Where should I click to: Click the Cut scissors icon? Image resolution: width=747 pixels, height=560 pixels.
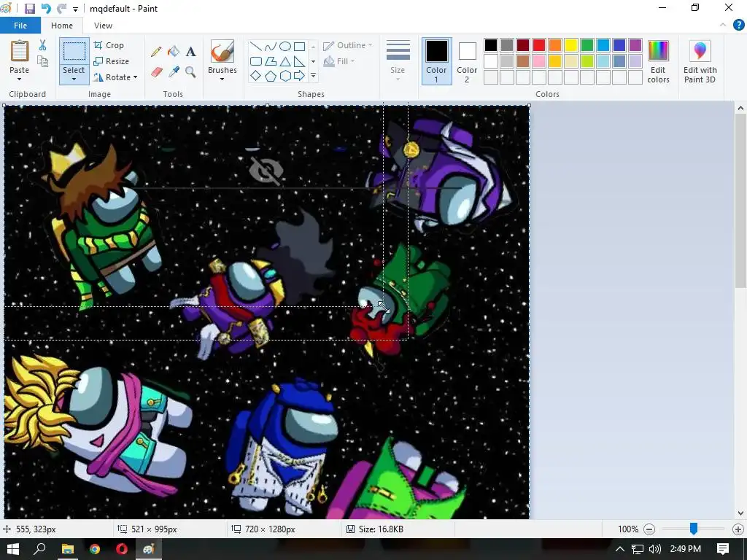coord(42,45)
